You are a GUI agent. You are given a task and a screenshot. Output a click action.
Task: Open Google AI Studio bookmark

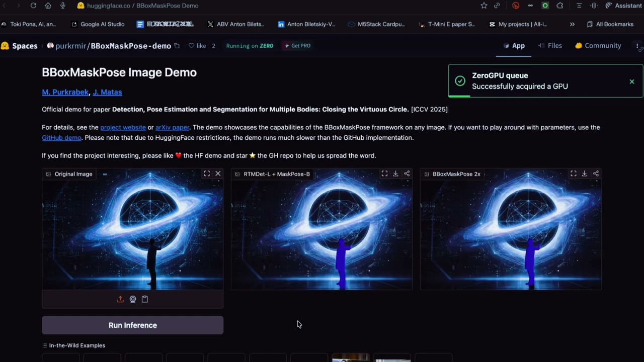[x=98, y=24]
